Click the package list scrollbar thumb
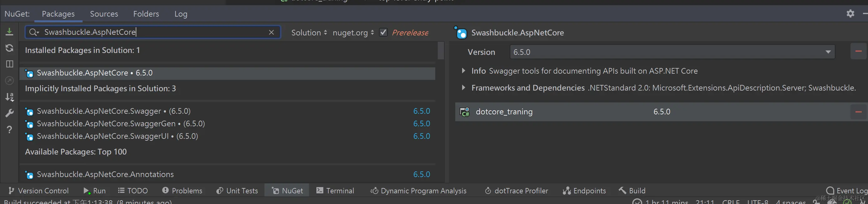This screenshot has width=868, height=204. 441,51
